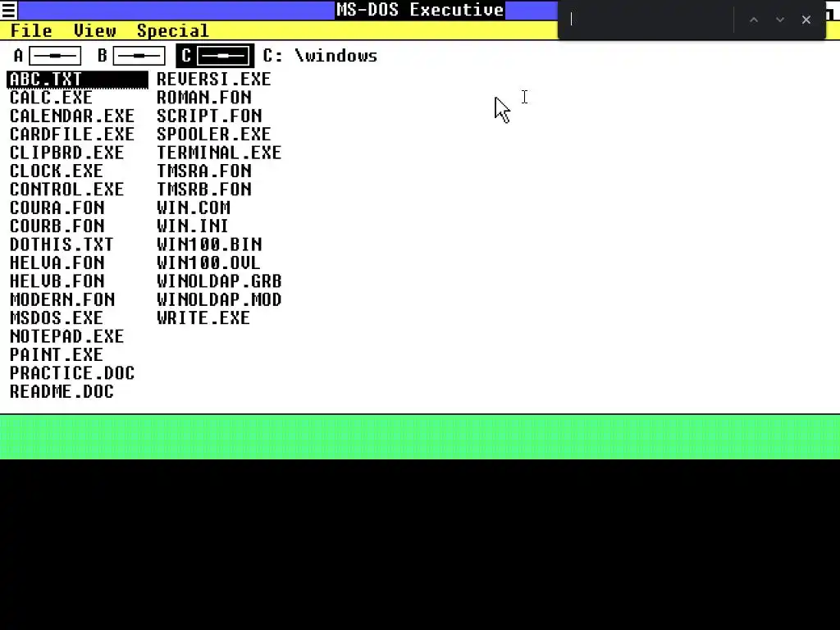The width and height of the screenshot is (840, 630).
Task: Open the system menu icon in title bar
Action: [8, 10]
